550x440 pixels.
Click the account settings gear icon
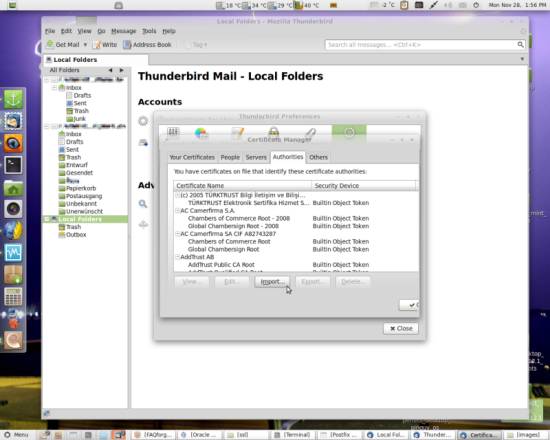(143, 121)
